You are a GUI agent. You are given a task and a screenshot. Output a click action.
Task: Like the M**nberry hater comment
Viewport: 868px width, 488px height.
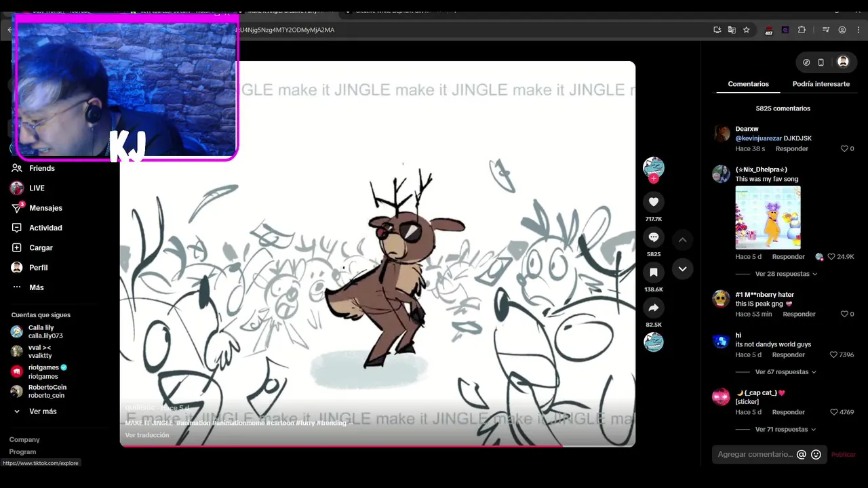click(844, 314)
